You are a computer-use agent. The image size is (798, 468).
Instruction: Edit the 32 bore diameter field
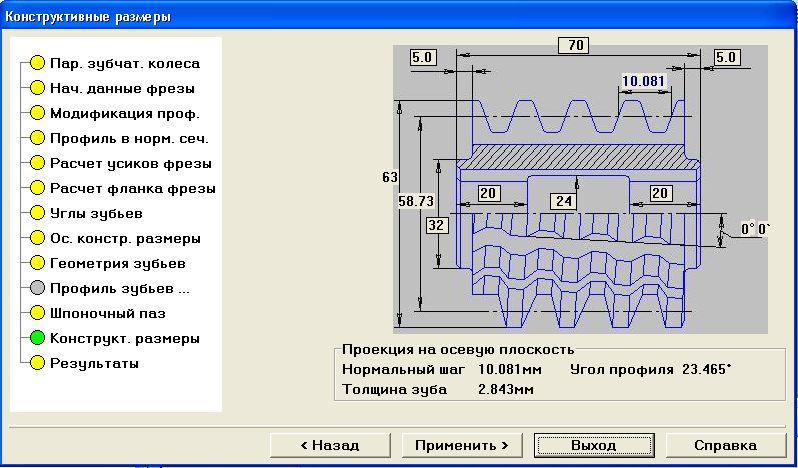(437, 225)
